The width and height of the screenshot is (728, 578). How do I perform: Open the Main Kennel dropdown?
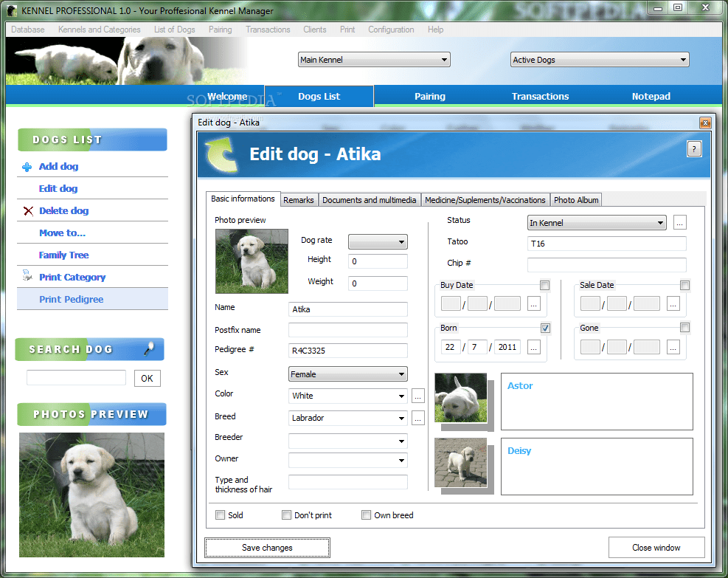(x=373, y=59)
